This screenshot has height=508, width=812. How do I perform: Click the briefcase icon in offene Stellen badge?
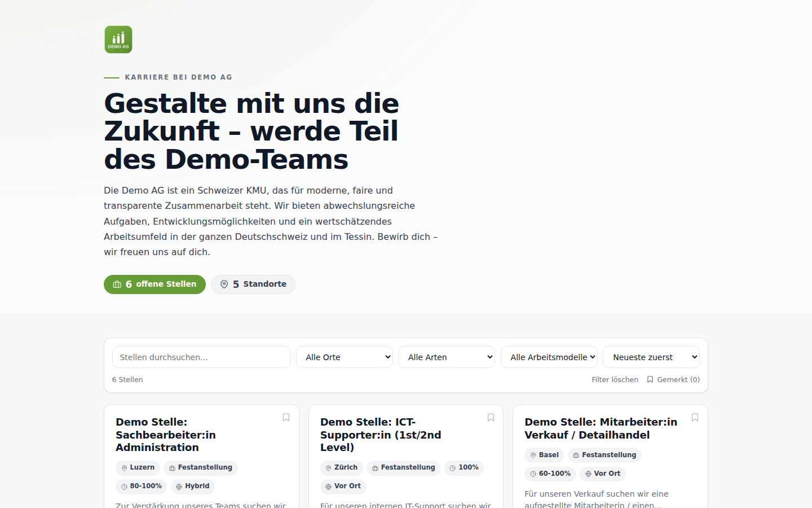coord(117,284)
